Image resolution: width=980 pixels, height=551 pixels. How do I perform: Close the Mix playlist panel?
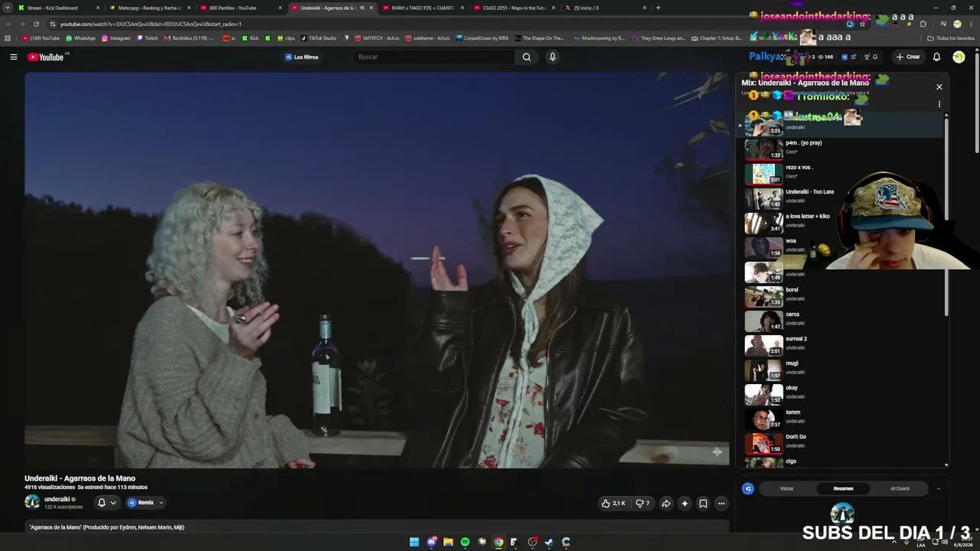(x=939, y=86)
